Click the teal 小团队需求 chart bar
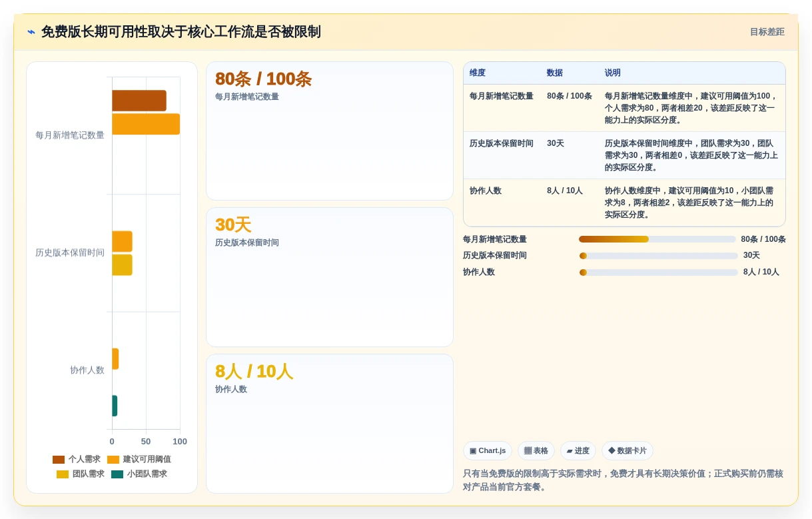 tap(115, 406)
